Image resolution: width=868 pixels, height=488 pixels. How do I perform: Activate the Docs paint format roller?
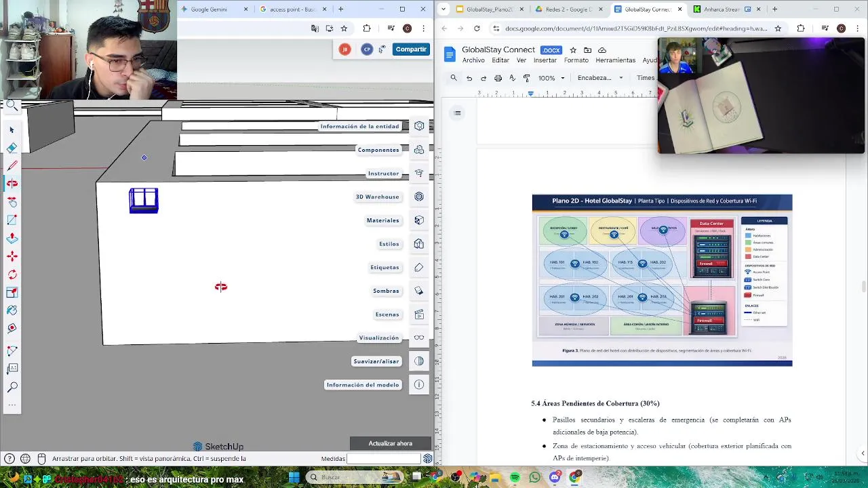coord(526,78)
